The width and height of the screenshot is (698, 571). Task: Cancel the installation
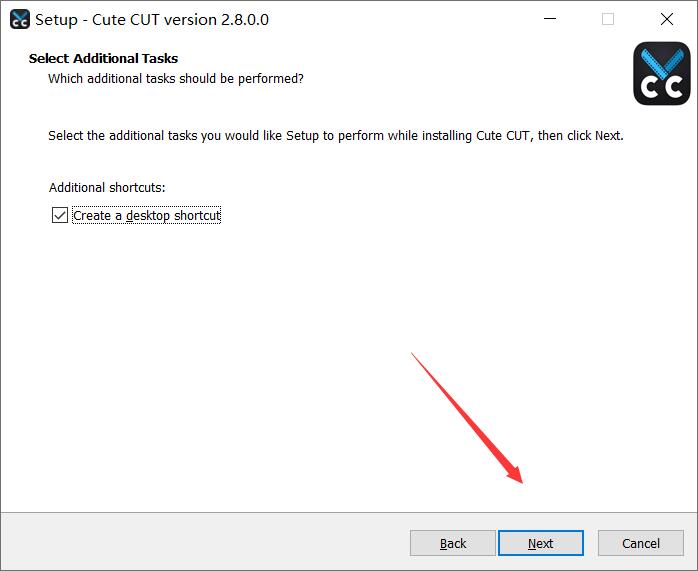point(640,543)
